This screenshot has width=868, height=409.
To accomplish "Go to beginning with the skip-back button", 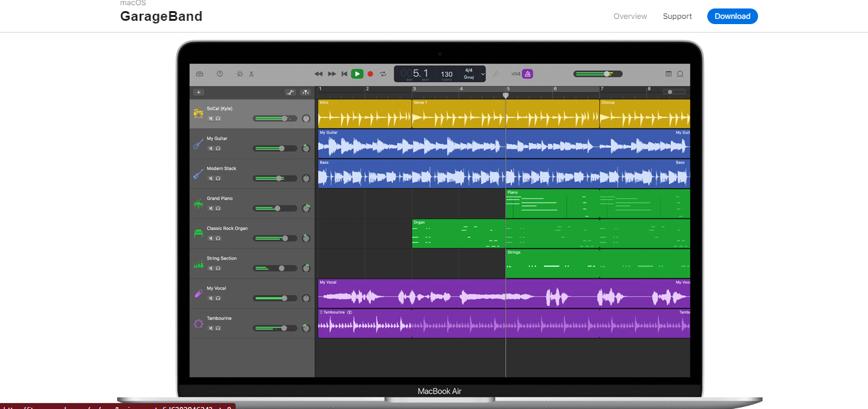I will 344,74.
